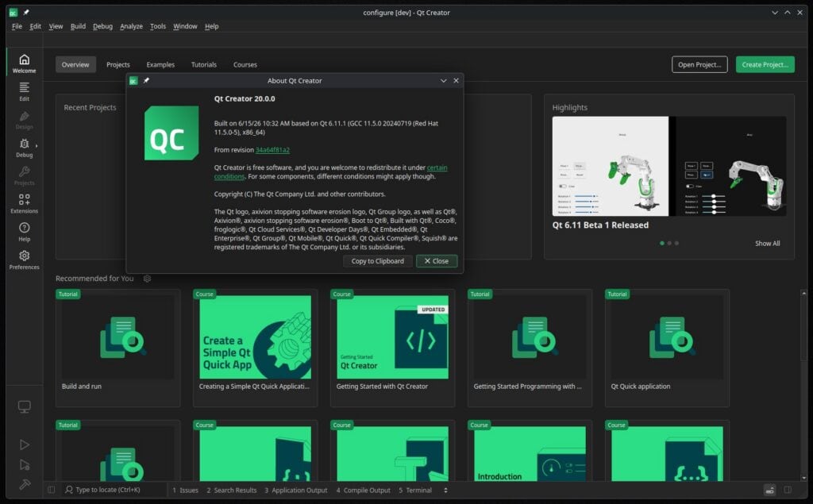
Task: Select the first green carousel dot in Highlights
Action: click(662, 243)
